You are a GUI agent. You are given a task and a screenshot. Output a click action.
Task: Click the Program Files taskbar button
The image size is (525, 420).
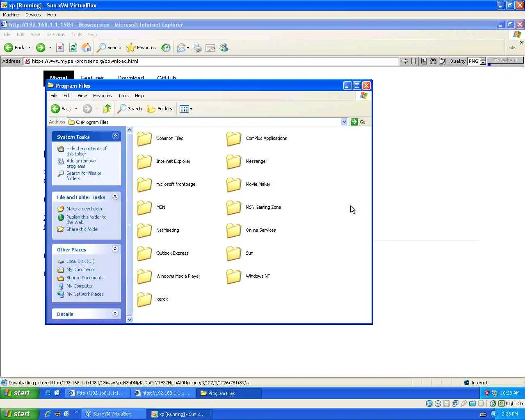(x=229, y=393)
